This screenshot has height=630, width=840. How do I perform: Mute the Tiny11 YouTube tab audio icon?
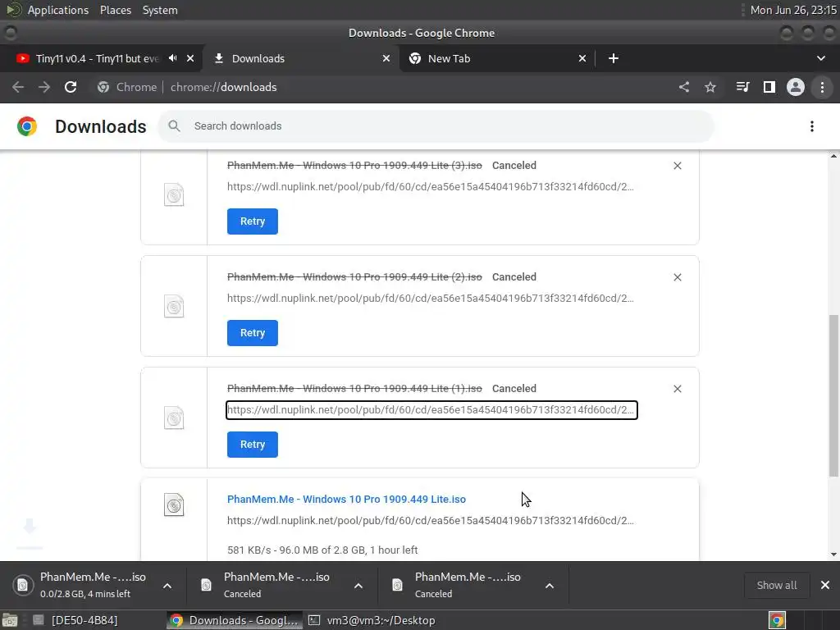[x=172, y=58]
